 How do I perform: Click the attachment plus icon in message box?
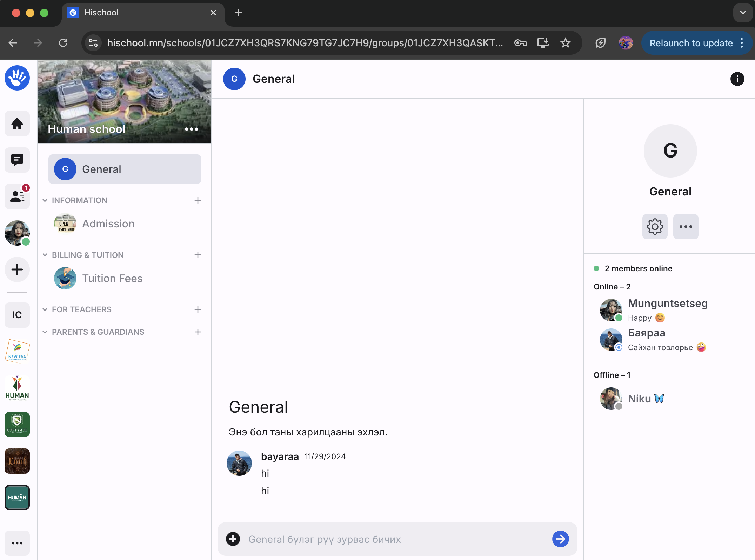point(233,539)
